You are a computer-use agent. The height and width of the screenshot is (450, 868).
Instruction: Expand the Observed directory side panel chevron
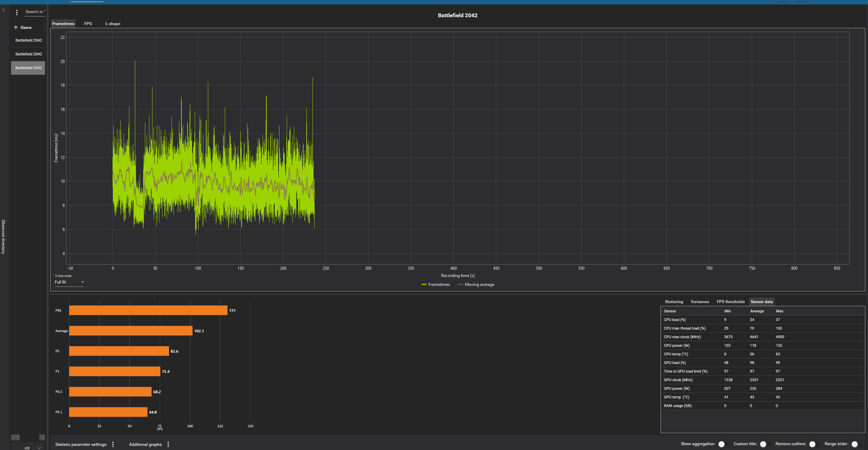click(x=3, y=10)
